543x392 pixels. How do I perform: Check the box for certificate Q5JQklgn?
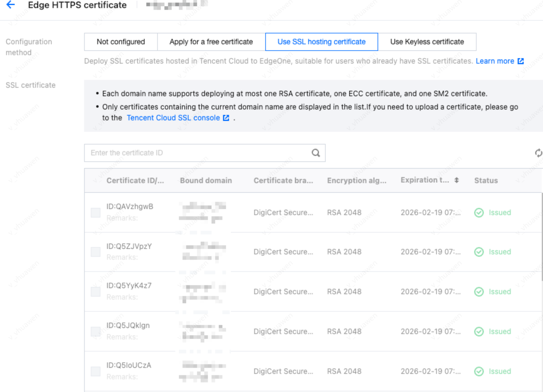pos(95,332)
